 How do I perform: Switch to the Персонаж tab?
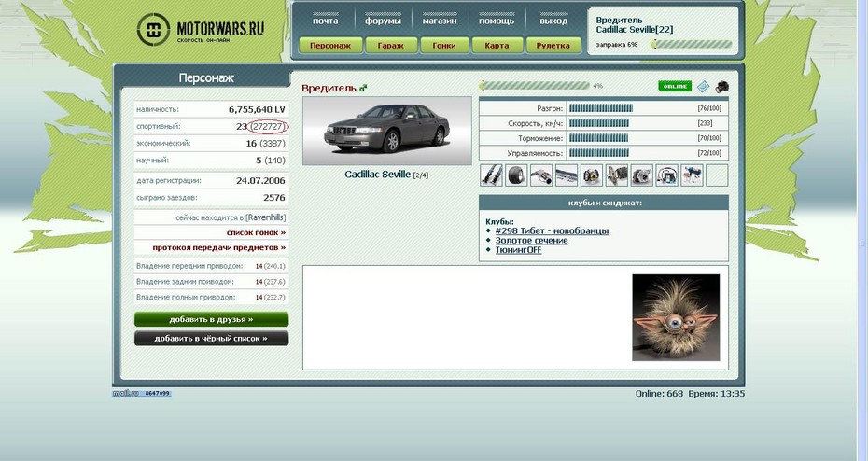point(330,46)
